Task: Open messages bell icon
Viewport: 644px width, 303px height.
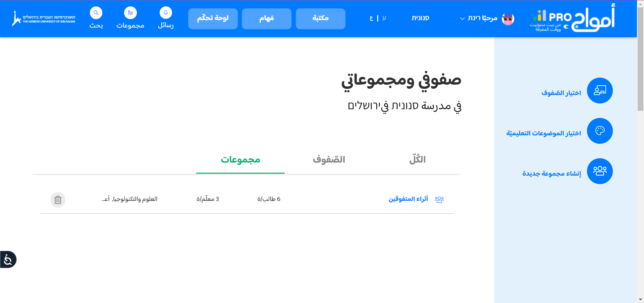Action: pyautogui.click(x=166, y=13)
